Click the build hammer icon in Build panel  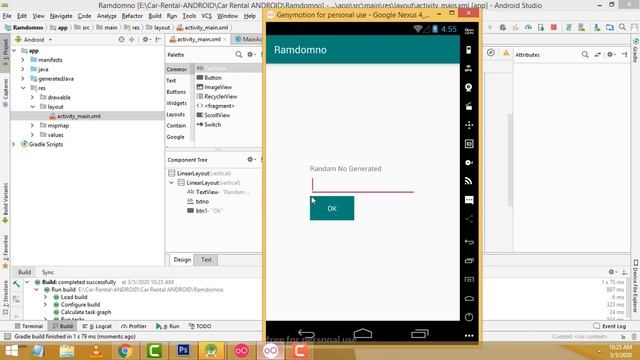point(16,284)
